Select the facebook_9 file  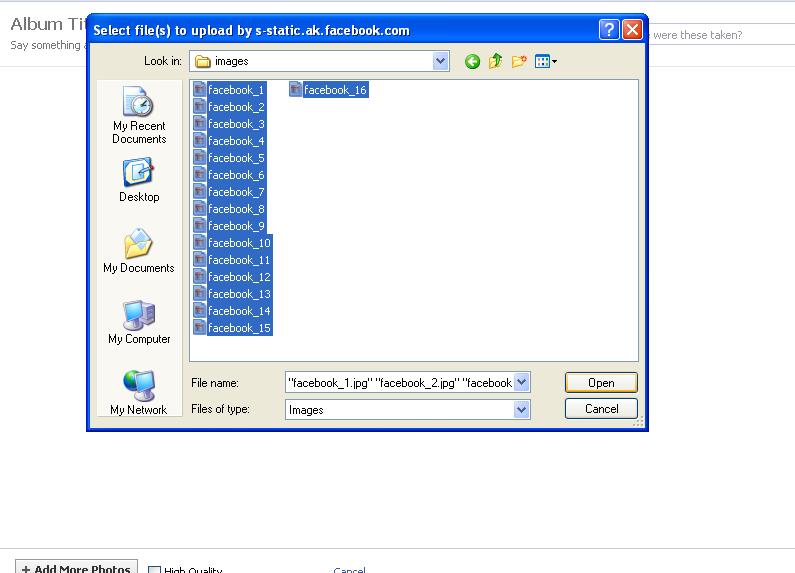pos(230,226)
